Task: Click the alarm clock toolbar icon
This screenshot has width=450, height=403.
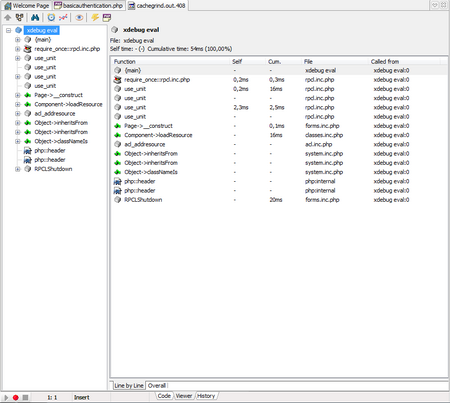Action: (x=51, y=18)
